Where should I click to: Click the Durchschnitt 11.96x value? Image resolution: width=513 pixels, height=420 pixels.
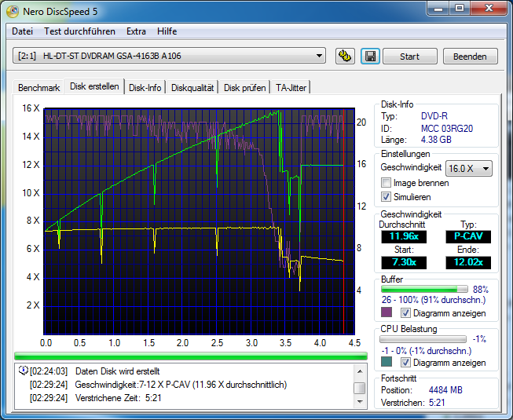pos(404,236)
